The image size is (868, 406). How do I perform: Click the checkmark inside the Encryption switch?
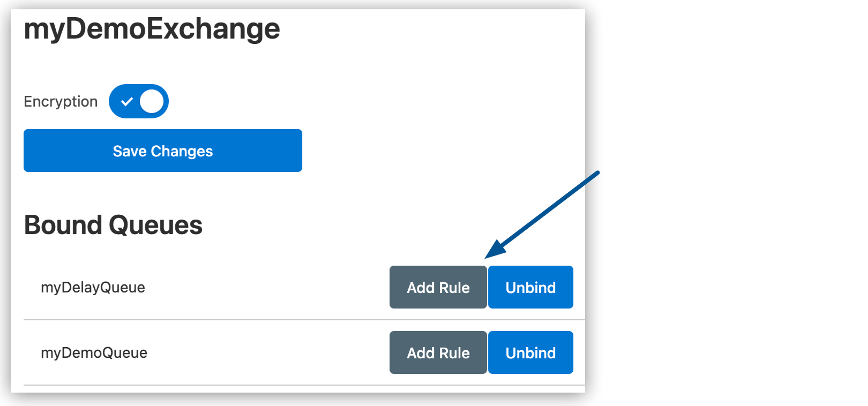pos(127,101)
